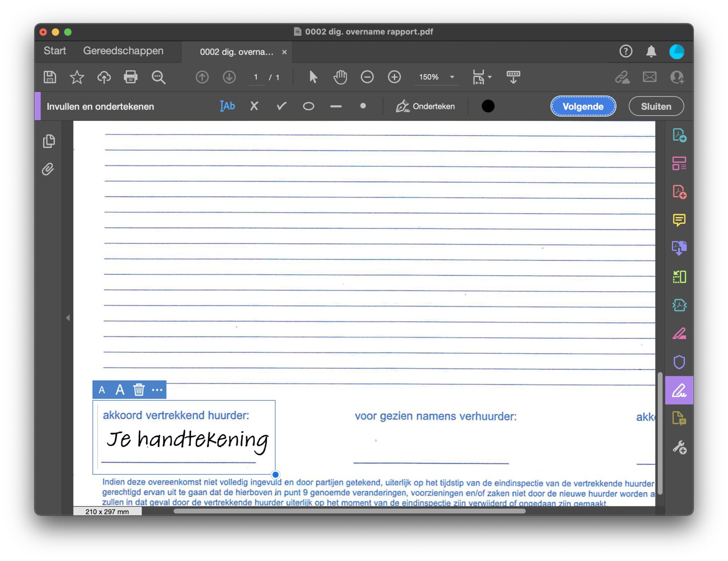Screen dimensions: 728x561
Task: Select the line tool
Action: 336,107
